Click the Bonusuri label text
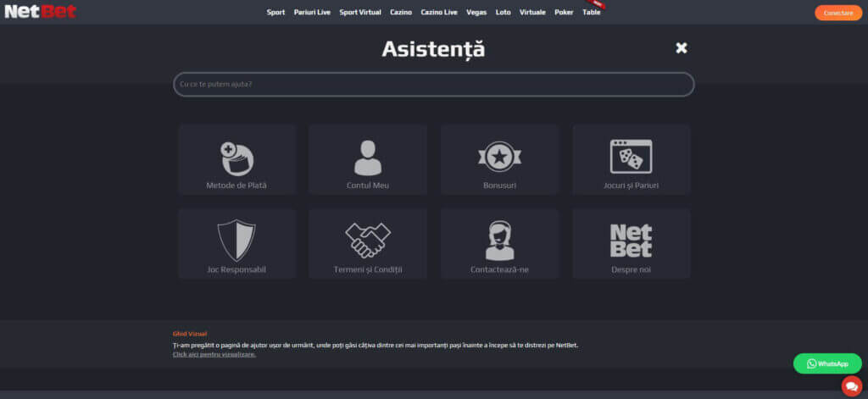Image resolution: width=868 pixels, height=399 pixels. click(499, 186)
